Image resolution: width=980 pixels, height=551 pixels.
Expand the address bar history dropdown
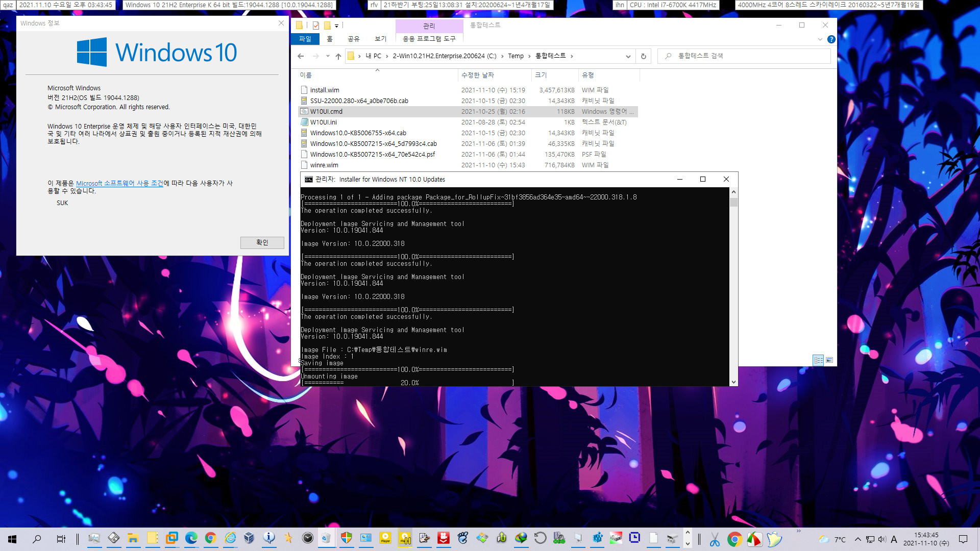(x=628, y=56)
